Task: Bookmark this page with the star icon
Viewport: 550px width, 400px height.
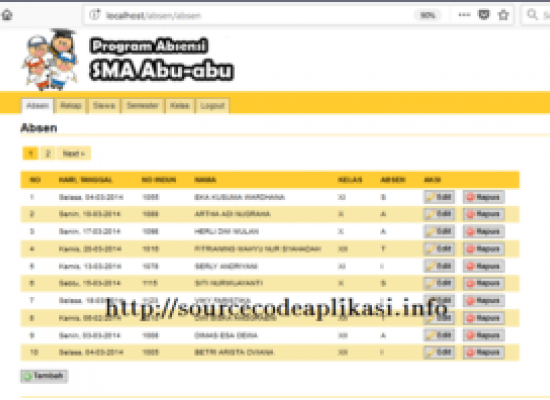Action: coord(503,15)
